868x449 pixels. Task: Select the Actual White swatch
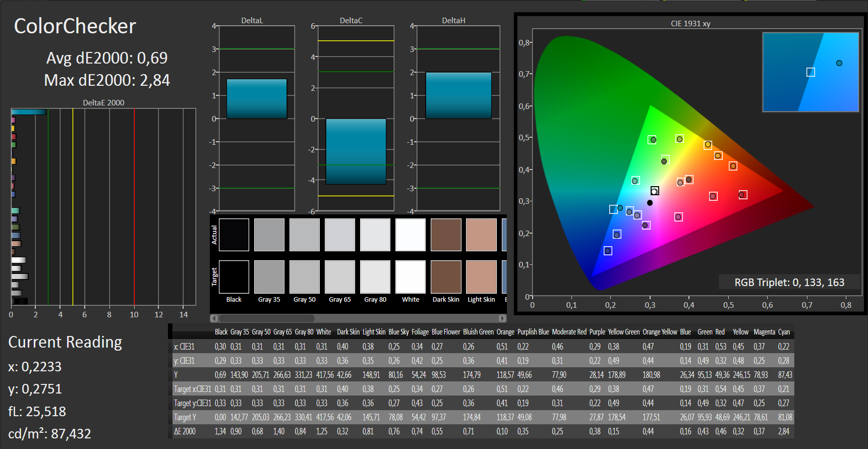(x=411, y=235)
